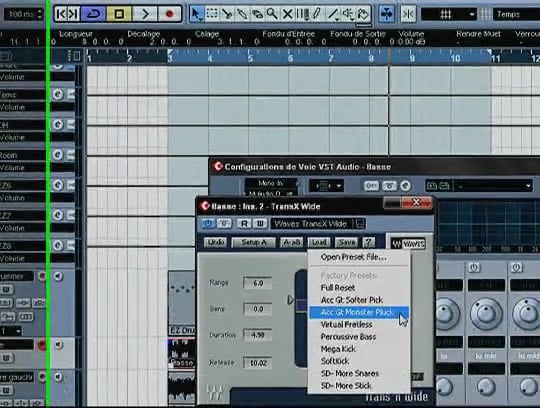Go to next marker in transport
This screenshot has width=540, height=408.
(x=73, y=14)
